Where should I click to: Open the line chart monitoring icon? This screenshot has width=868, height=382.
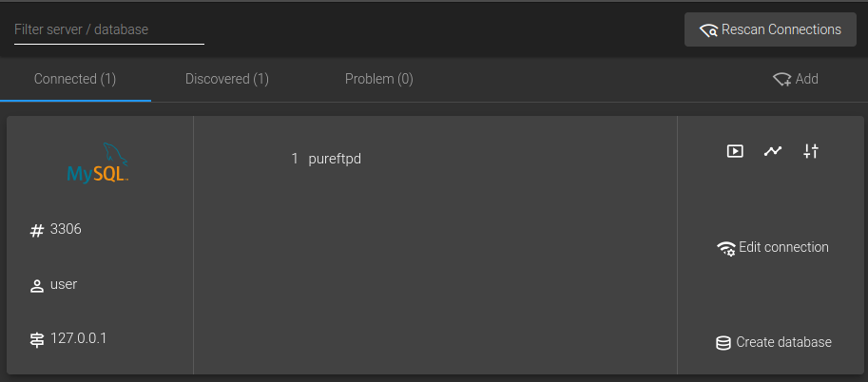[x=773, y=151]
